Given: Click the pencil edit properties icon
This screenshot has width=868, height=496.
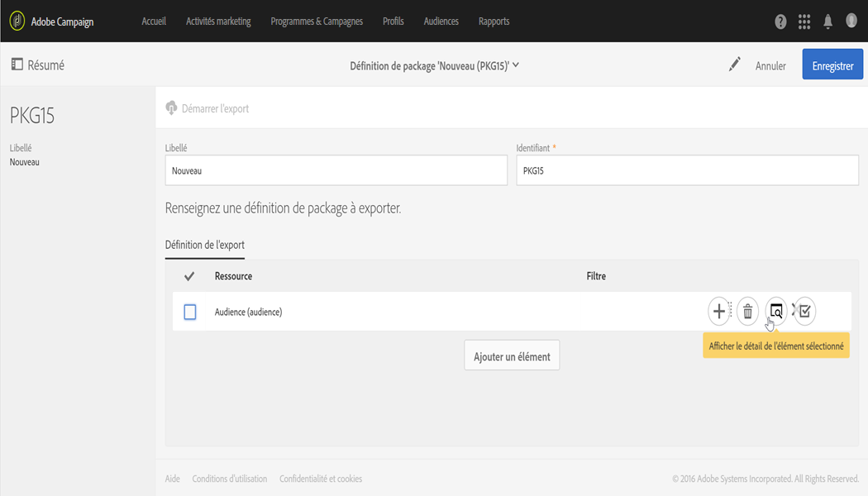Looking at the screenshot, I should click(734, 64).
